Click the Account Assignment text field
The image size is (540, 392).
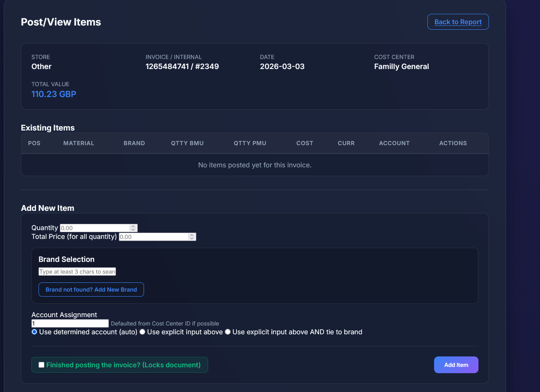coord(70,323)
